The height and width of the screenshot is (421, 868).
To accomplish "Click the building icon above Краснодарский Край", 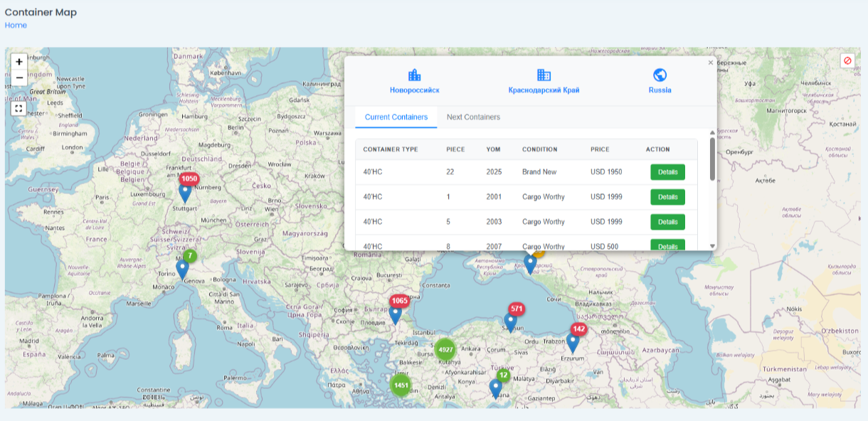I will 544,73.
